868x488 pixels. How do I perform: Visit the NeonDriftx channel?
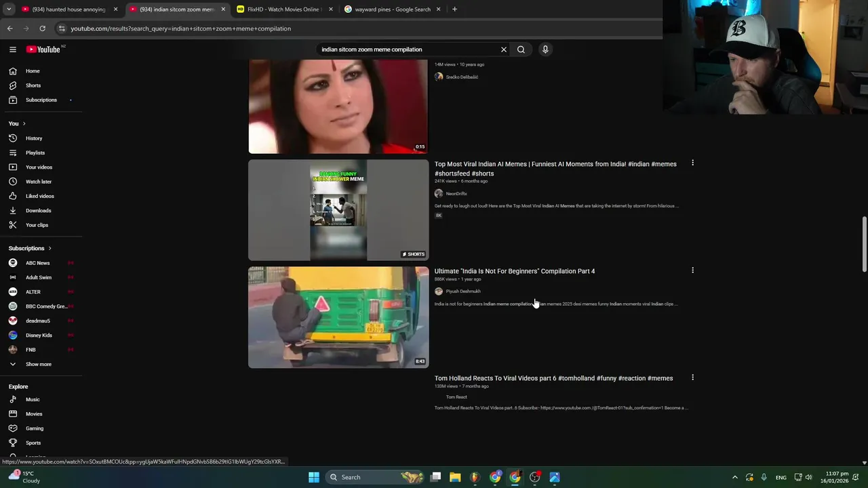(456, 194)
